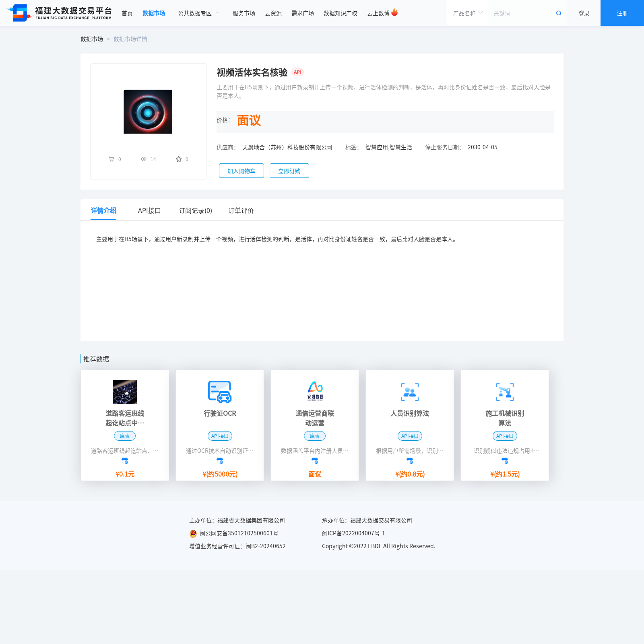Click the ¥0.1元 price text
Viewport: 644px width, 644px height.
click(125, 474)
